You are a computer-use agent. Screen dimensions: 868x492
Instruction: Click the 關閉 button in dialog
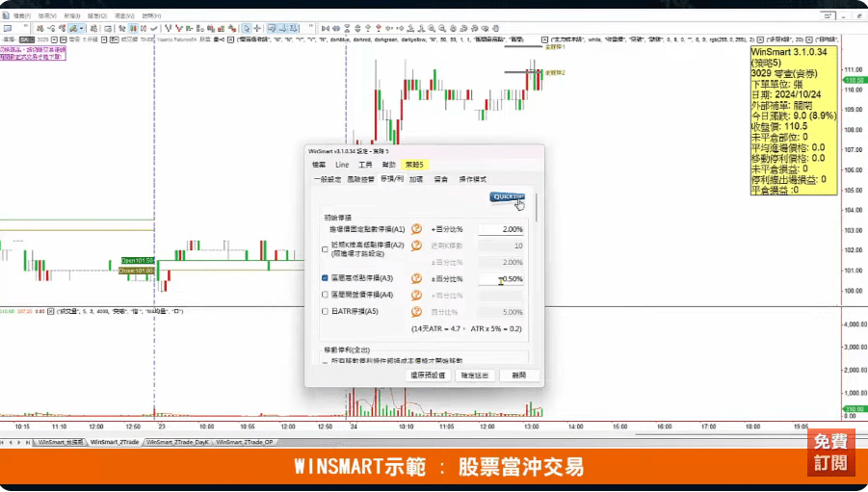518,375
